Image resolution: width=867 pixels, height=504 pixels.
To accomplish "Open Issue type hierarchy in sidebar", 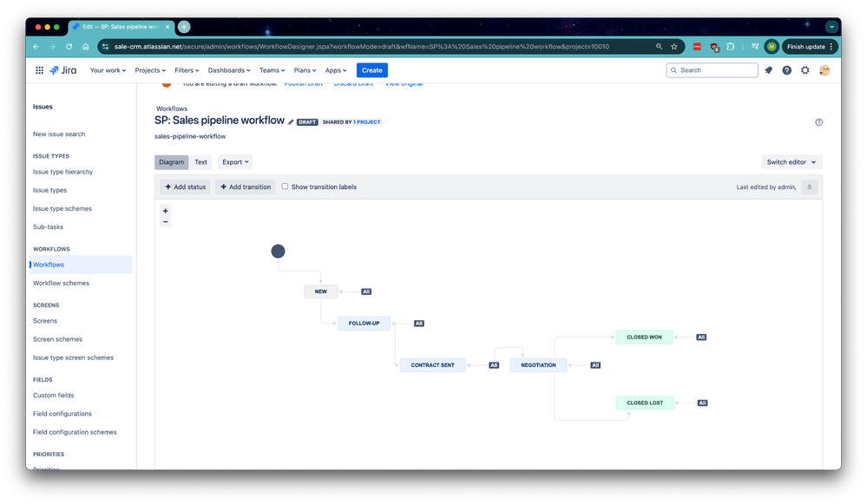I will coord(63,172).
